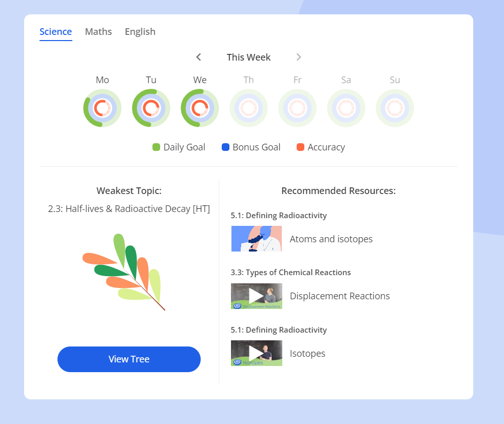Click the 'Weakest Topic:' heading
This screenshot has height=424, width=504.
[129, 191]
